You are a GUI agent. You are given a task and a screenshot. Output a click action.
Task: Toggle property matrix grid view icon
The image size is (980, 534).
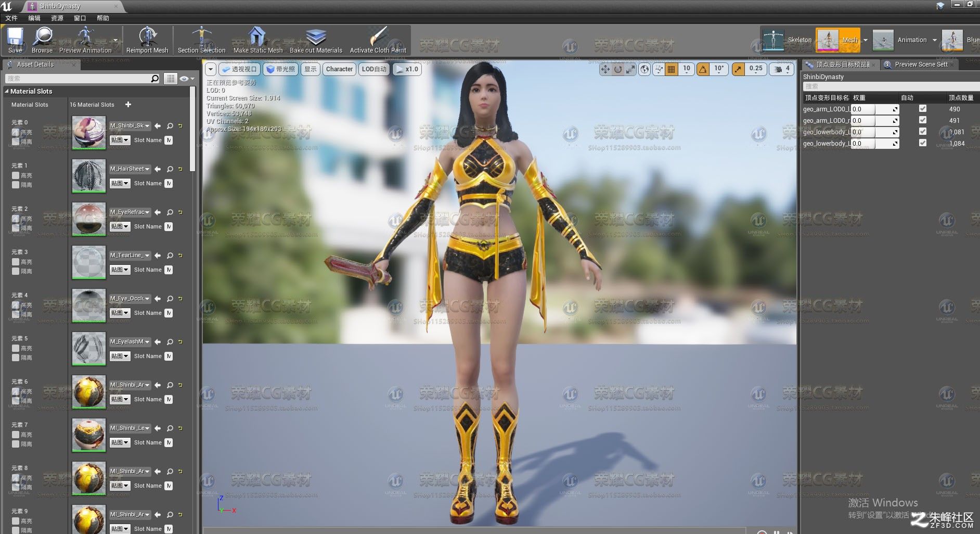(x=170, y=79)
